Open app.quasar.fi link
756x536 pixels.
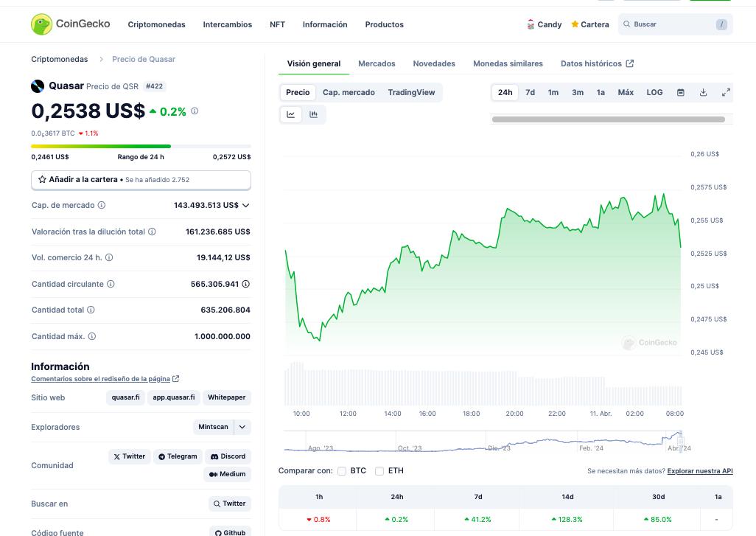point(174,397)
